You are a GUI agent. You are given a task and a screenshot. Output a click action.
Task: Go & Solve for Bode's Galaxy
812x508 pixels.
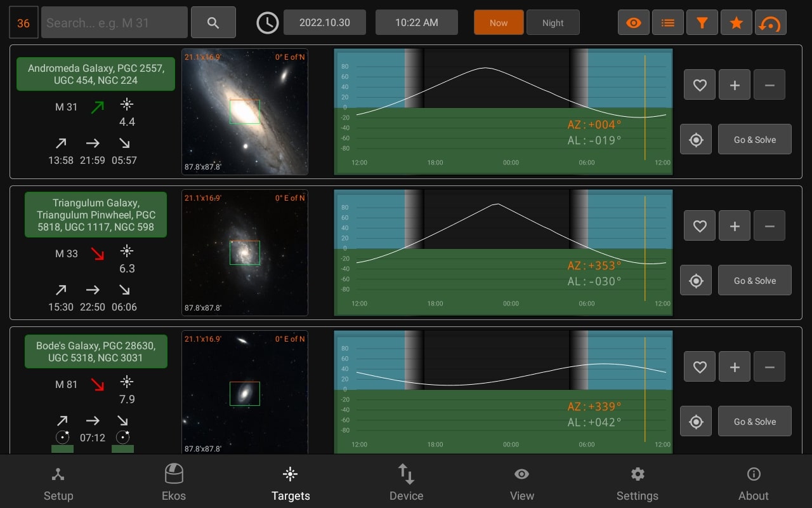[755, 422]
